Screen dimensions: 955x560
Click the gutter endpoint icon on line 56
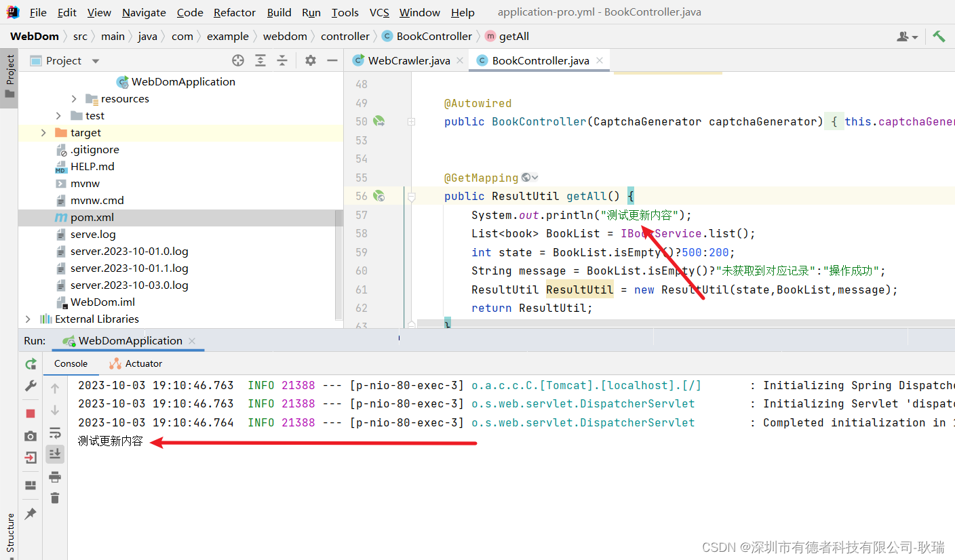pos(379,196)
